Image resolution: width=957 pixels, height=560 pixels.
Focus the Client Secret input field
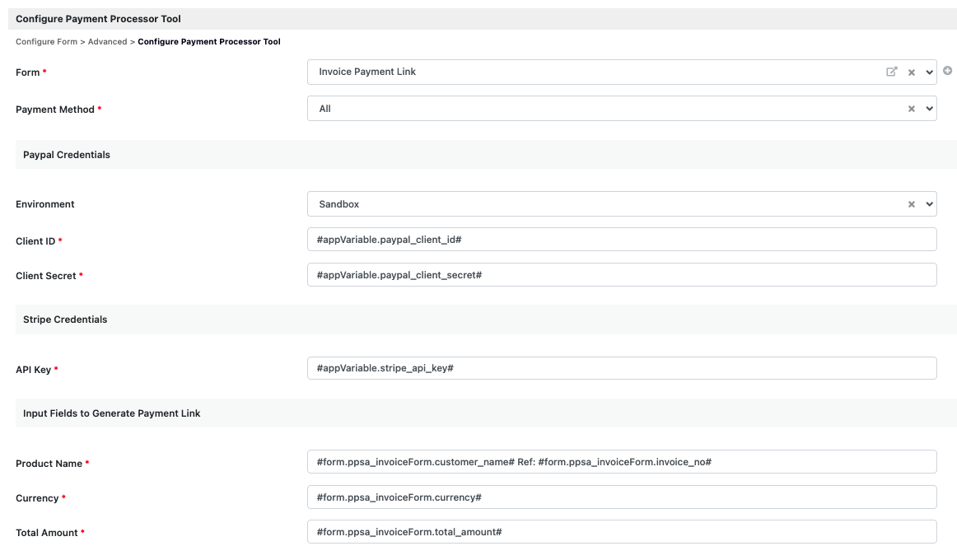(x=621, y=274)
